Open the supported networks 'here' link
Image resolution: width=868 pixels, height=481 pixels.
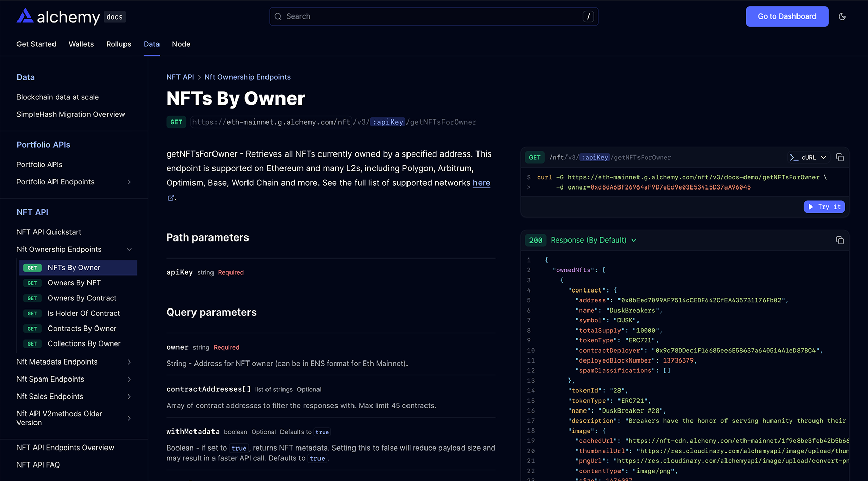(x=481, y=183)
